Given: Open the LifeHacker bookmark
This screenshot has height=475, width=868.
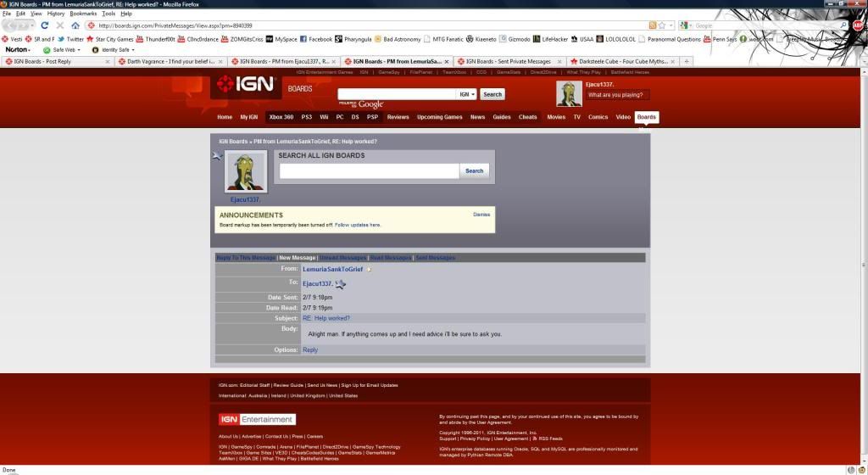Looking at the screenshot, I should (x=550, y=39).
